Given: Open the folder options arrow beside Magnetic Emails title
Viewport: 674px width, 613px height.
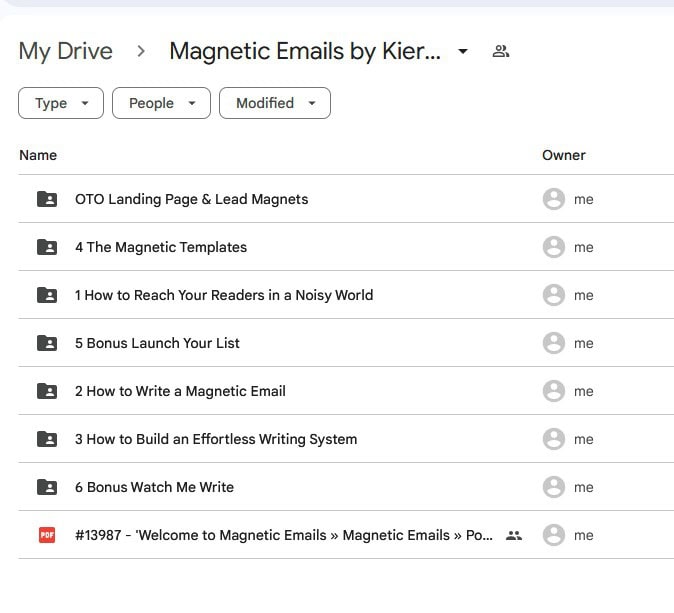Looking at the screenshot, I should coord(463,51).
